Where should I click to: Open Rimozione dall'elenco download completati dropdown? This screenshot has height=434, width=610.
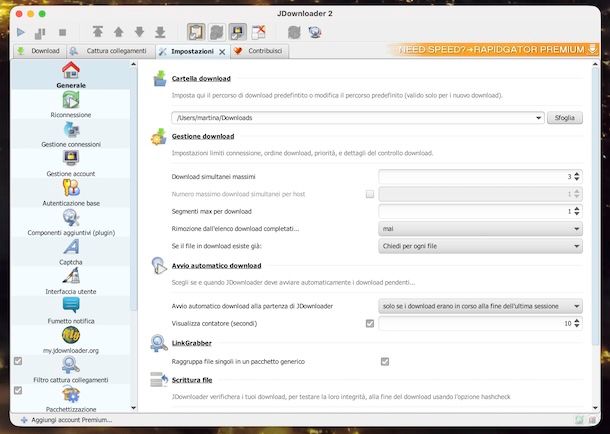(480, 229)
